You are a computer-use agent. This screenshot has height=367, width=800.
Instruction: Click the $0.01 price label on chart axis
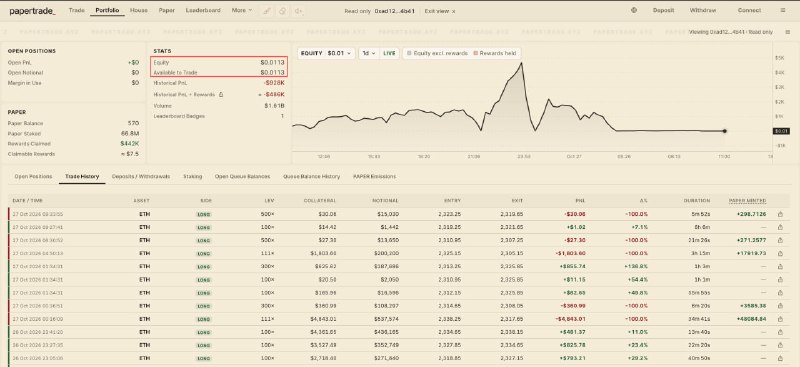[x=781, y=131]
